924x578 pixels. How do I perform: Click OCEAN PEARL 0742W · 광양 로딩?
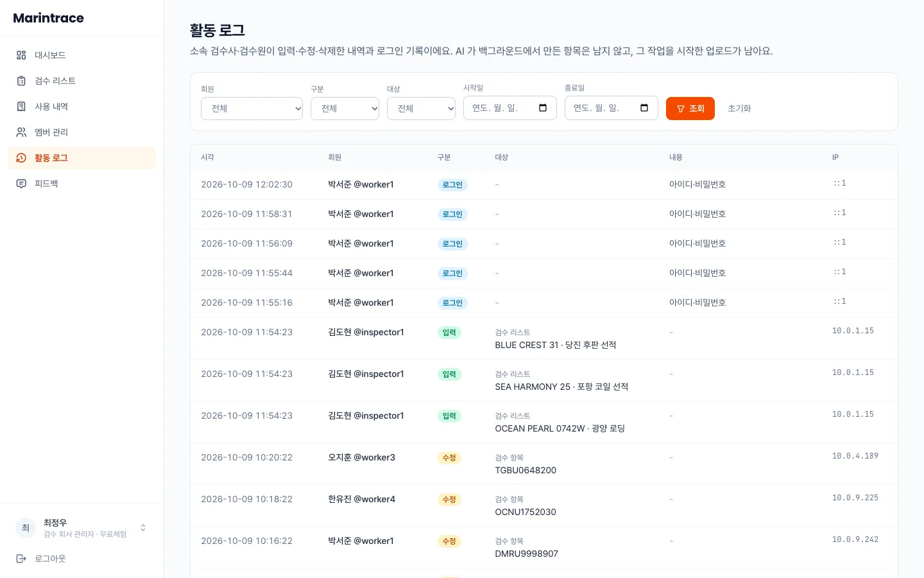560,428
